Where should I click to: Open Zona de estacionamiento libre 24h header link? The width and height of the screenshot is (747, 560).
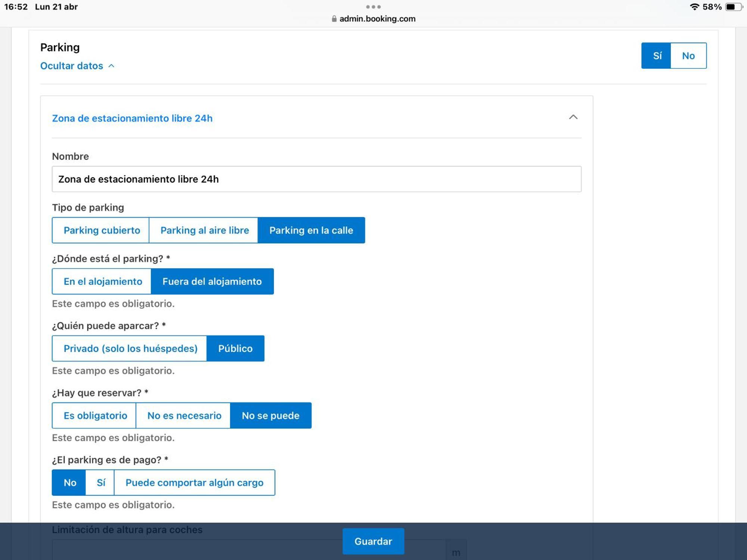click(132, 118)
